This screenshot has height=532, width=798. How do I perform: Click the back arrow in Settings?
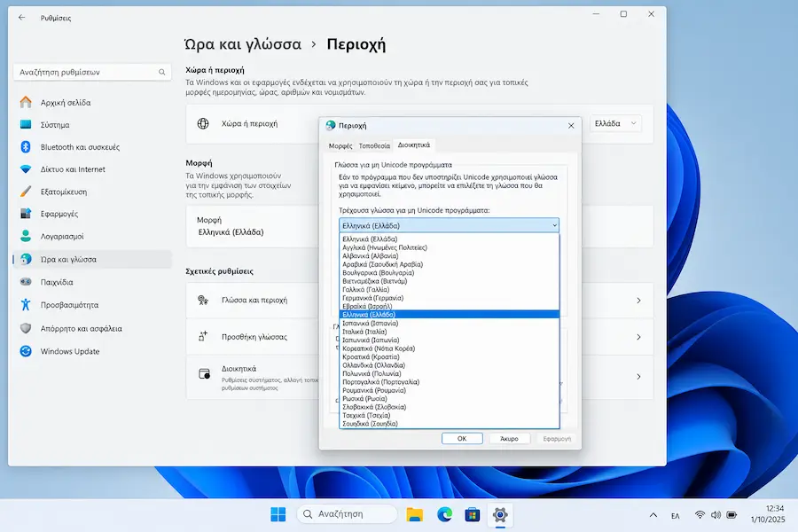[21, 18]
